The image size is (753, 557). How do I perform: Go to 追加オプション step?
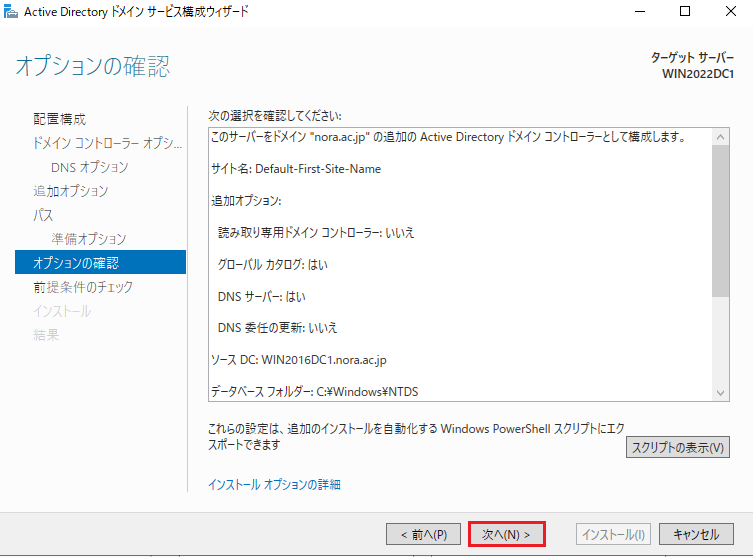(x=71, y=191)
